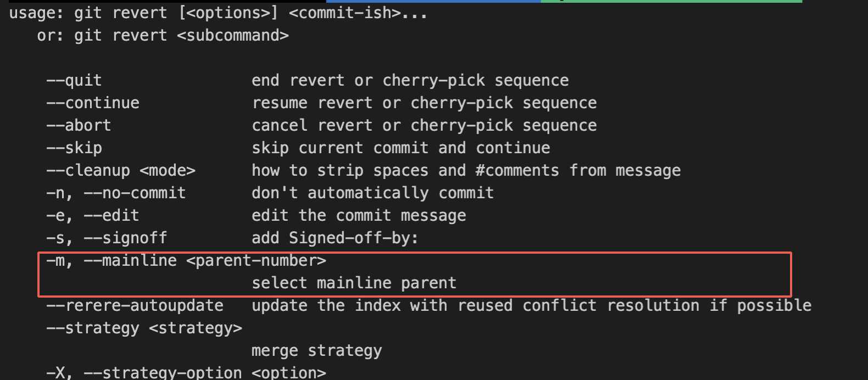Viewport: 868px width, 380px height.
Task: Click the --continue option text
Action: coord(93,103)
